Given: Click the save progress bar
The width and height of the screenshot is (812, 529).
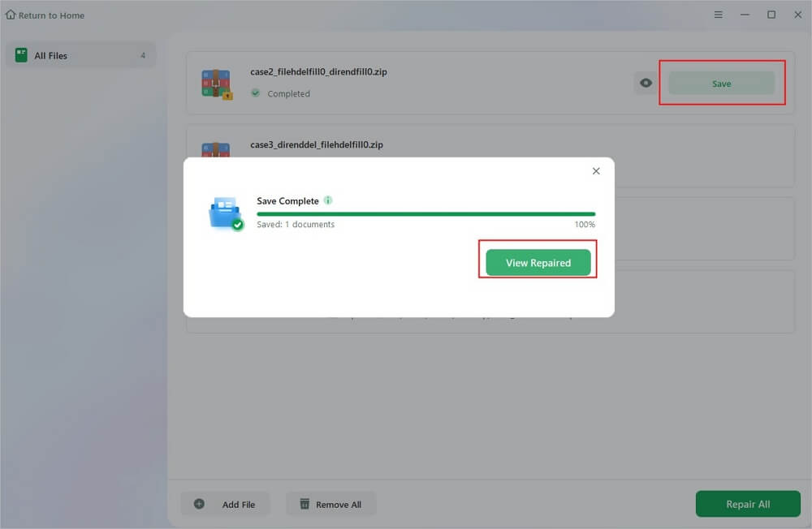Looking at the screenshot, I should point(426,213).
